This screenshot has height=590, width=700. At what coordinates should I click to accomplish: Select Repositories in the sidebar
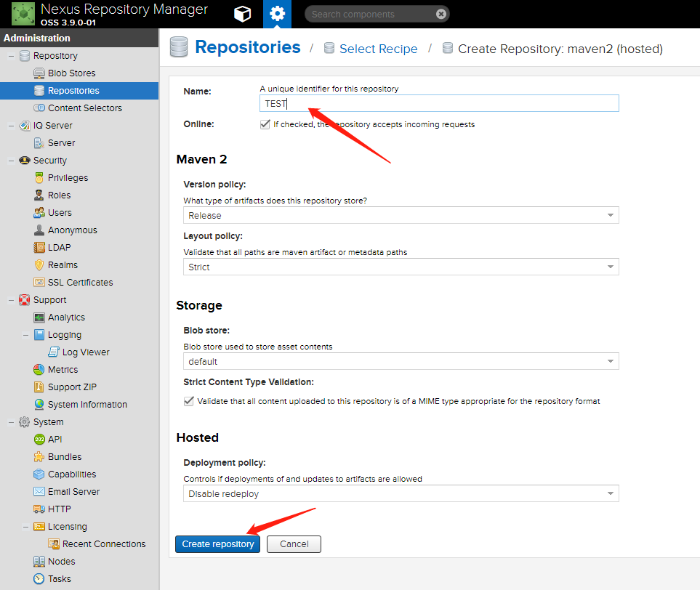(x=79, y=91)
